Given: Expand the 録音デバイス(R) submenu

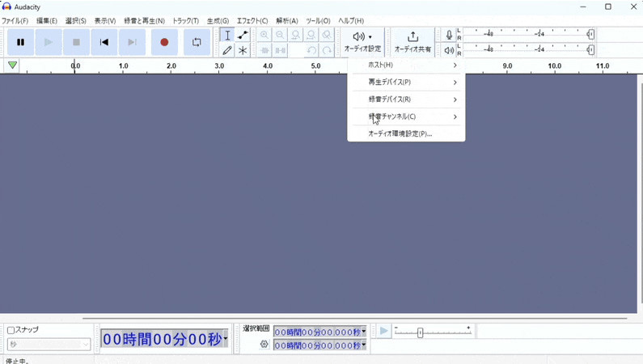Looking at the screenshot, I should click(406, 99).
